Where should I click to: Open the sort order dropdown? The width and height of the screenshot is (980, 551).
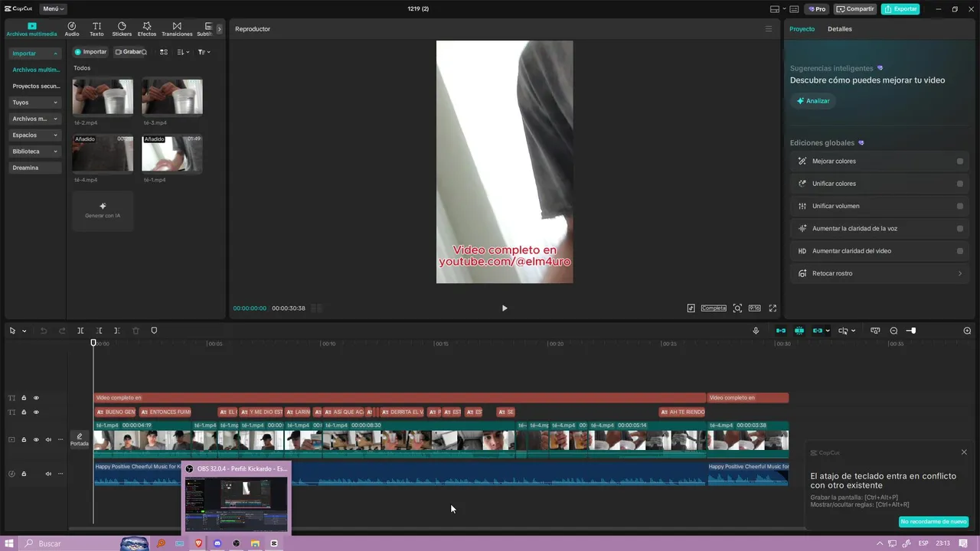[183, 52]
